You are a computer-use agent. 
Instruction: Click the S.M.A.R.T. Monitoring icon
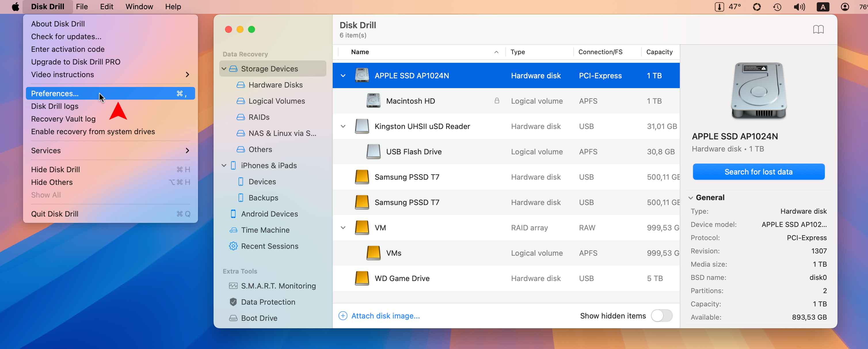tap(233, 286)
